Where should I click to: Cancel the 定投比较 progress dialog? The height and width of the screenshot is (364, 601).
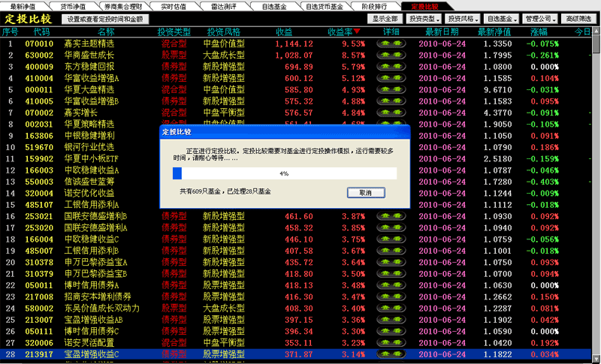366,193
